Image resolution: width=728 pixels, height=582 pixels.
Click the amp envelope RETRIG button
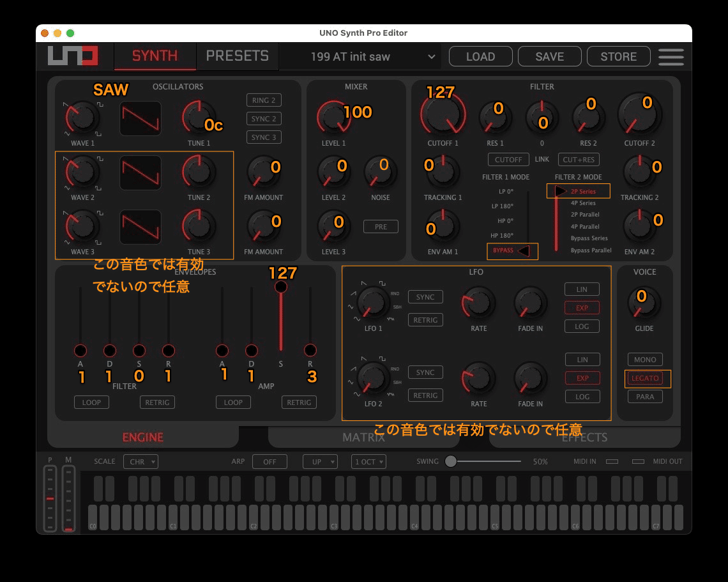299,402
